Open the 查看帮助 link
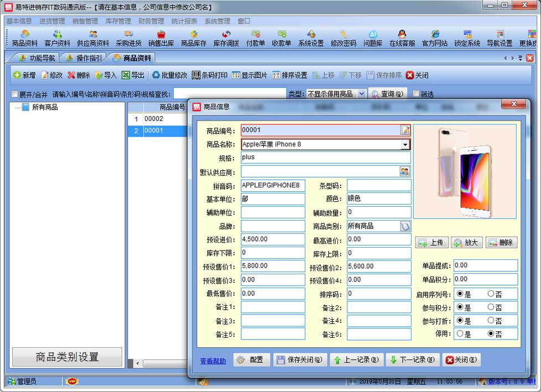 pyautogui.click(x=213, y=361)
